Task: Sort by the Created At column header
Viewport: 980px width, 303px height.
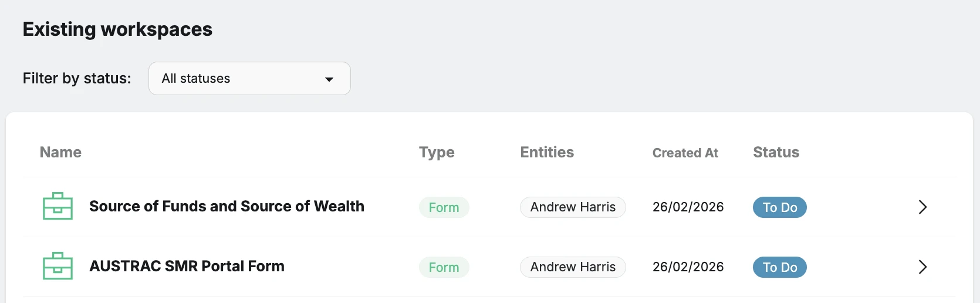Action: point(685,153)
